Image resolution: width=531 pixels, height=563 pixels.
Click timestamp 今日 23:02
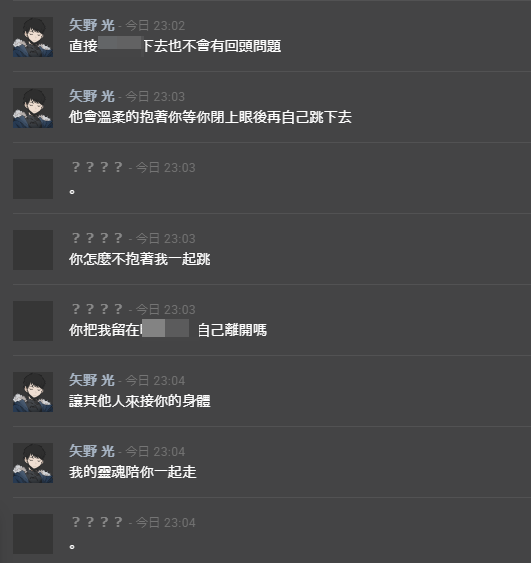155,25
